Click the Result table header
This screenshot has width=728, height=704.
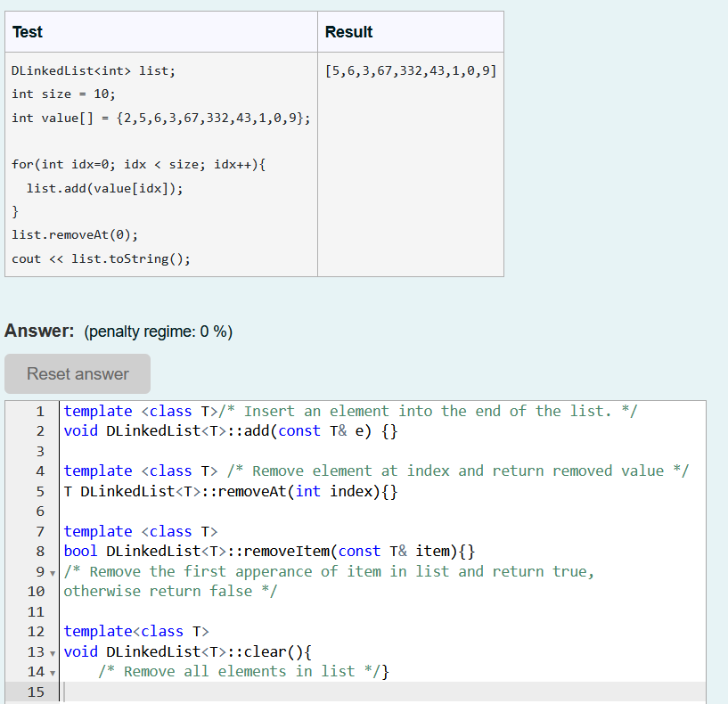click(x=348, y=31)
